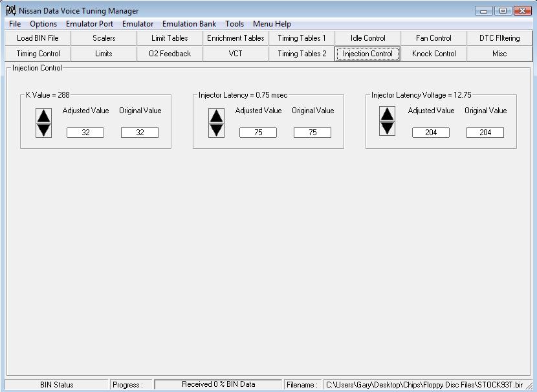Image resolution: width=537 pixels, height=392 pixels.
Task: Click the BIN data progress bar
Action: pyautogui.click(x=218, y=384)
